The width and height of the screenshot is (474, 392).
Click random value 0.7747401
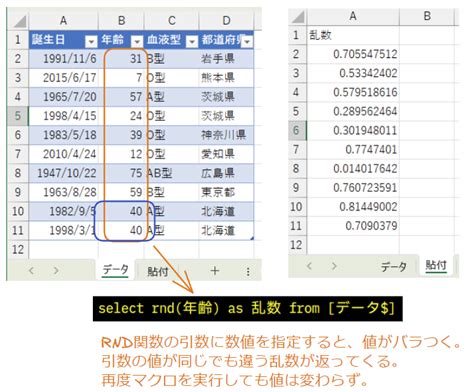point(353,149)
